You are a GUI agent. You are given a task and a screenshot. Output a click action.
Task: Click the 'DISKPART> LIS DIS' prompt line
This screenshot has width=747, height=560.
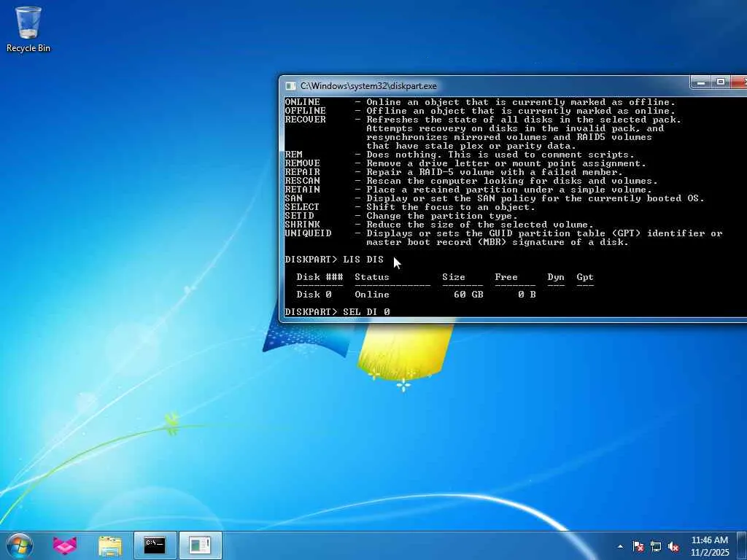[334, 260]
